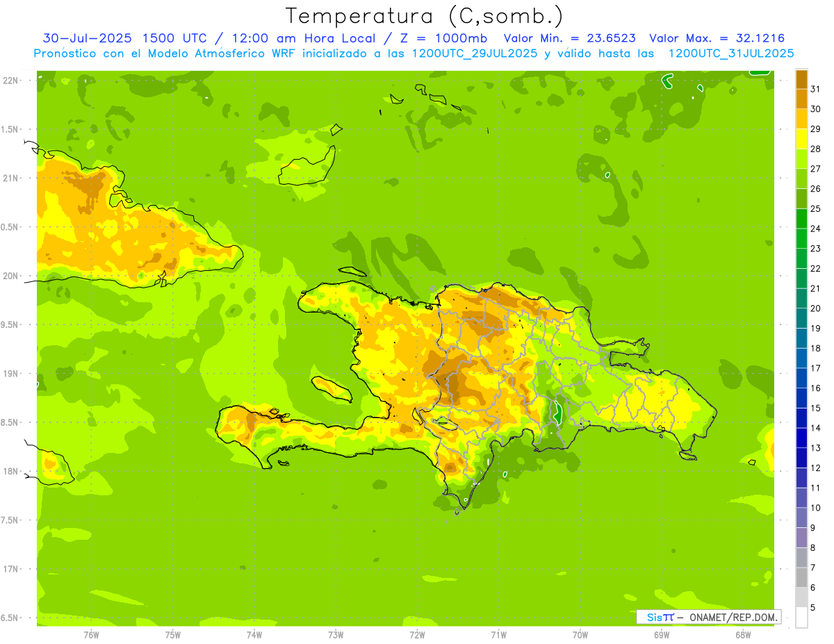This screenshot has width=834, height=644.
Task: Click the colorbar band between 30 and 31
Action: pos(802,99)
